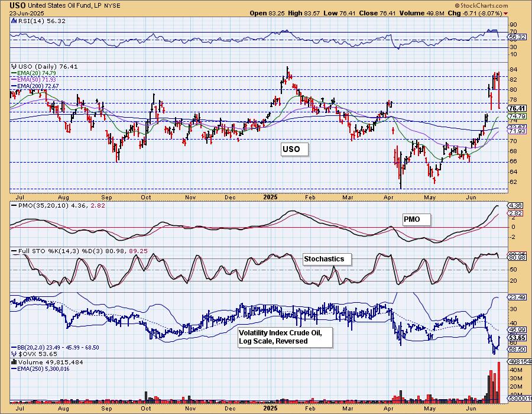Viewport: 532px width, 414px height.
Task: Click the bold 53.65 OVX tag on the right axis
Action: click(x=517, y=338)
